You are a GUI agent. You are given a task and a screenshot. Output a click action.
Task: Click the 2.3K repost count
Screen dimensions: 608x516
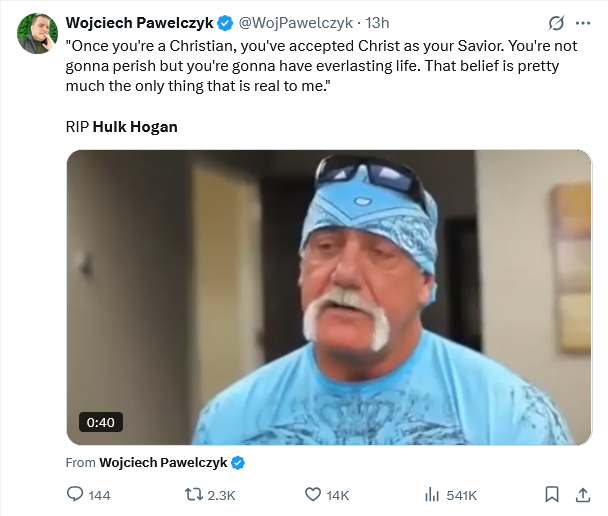click(222, 494)
